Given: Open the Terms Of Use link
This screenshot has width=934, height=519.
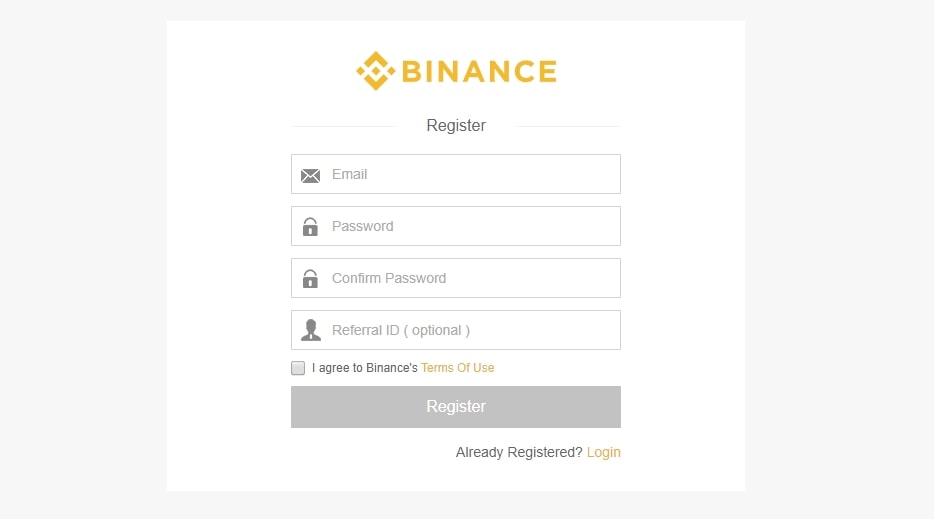Looking at the screenshot, I should point(457,368).
